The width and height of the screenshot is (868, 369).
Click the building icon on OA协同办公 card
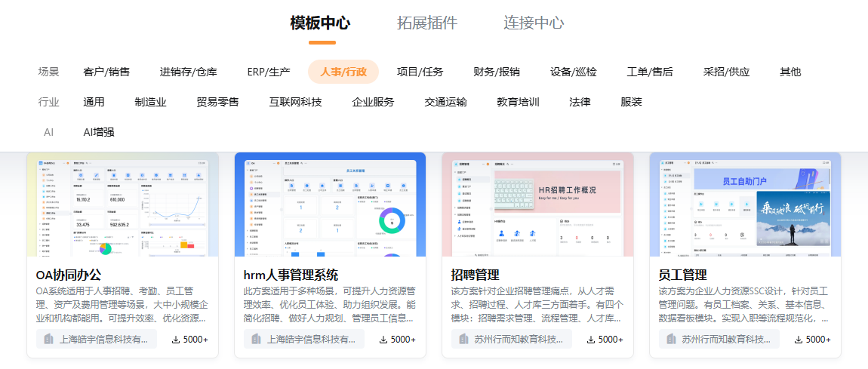click(49, 339)
